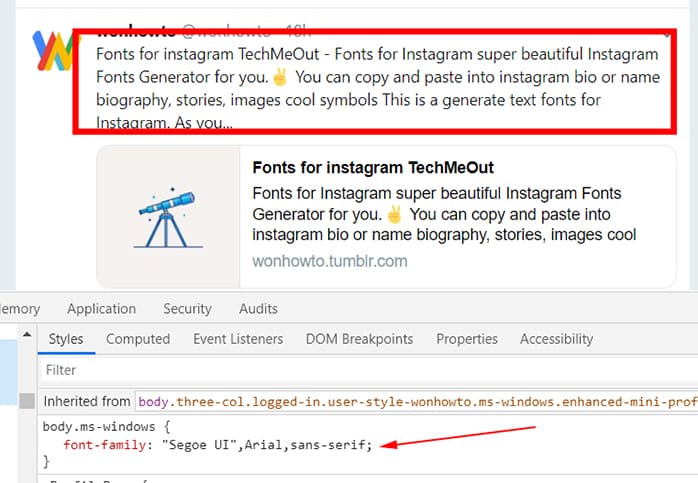Image resolution: width=698 pixels, height=483 pixels.
Task: Click the card description text about Fonts Generator
Action: [x=444, y=214]
